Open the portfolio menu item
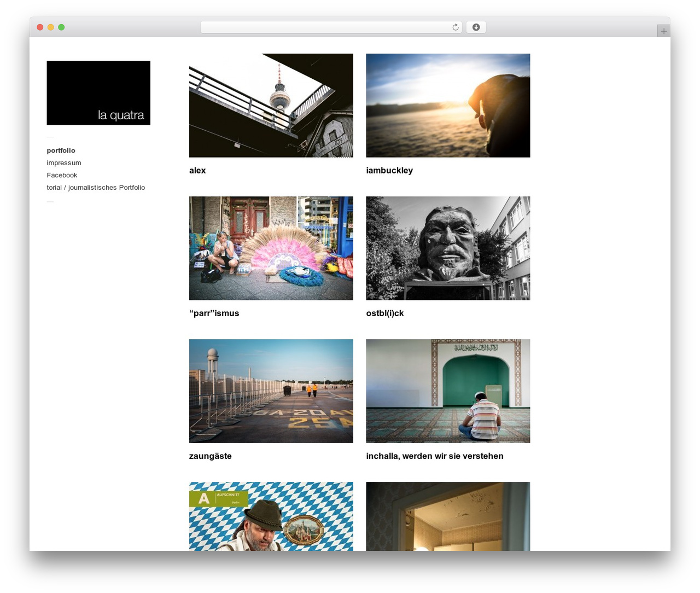The width and height of the screenshot is (700, 593). coord(61,150)
